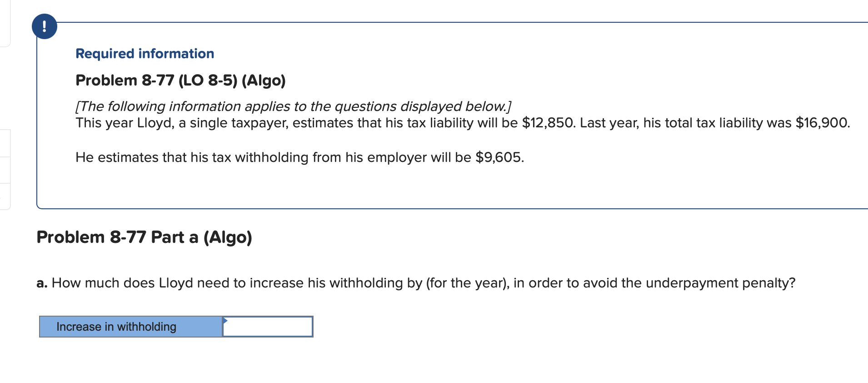Select the Problem 8-77 Part a section heading
868x383 pixels.
[145, 237]
